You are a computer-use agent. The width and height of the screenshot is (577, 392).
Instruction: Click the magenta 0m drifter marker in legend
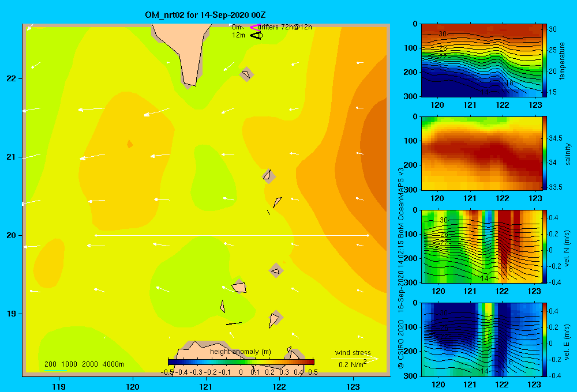tap(254, 27)
